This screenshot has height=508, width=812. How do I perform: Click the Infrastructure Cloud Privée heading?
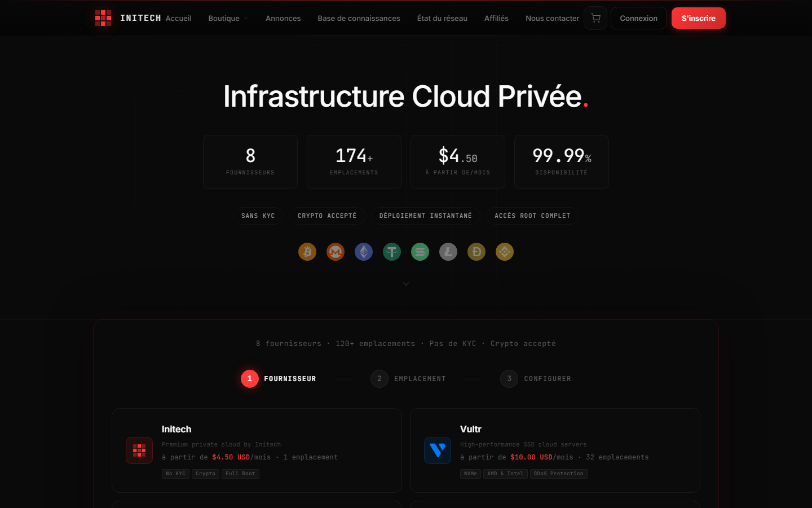[x=406, y=96]
